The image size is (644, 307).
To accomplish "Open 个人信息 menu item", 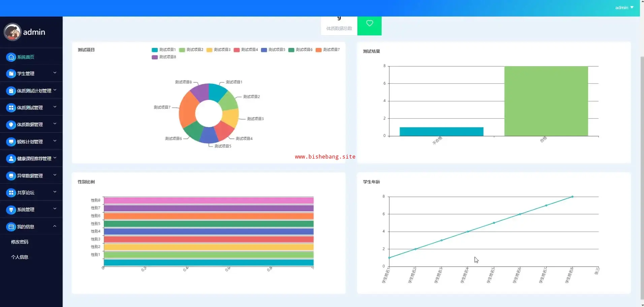I will [x=20, y=257].
